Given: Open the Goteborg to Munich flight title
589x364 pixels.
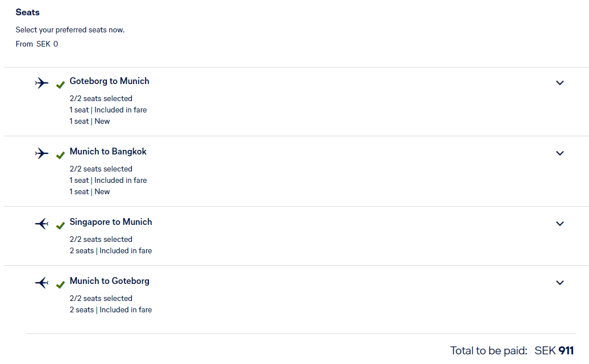Looking at the screenshot, I should 109,81.
